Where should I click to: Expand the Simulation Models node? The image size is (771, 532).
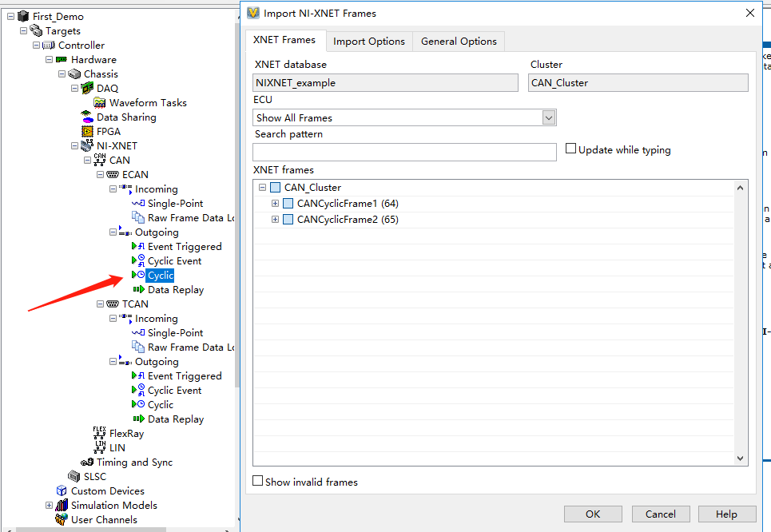[x=50, y=505]
